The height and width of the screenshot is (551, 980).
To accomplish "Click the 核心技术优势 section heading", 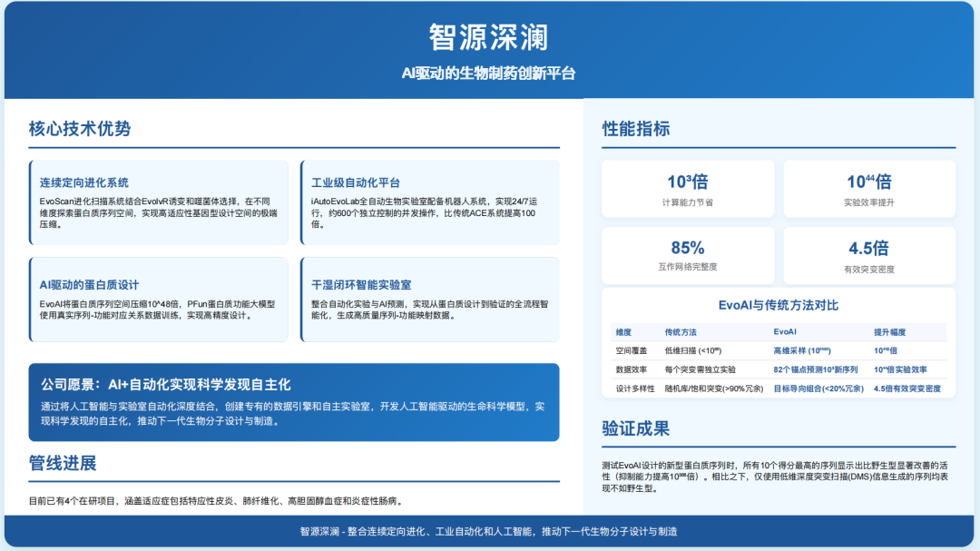I will (x=80, y=129).
